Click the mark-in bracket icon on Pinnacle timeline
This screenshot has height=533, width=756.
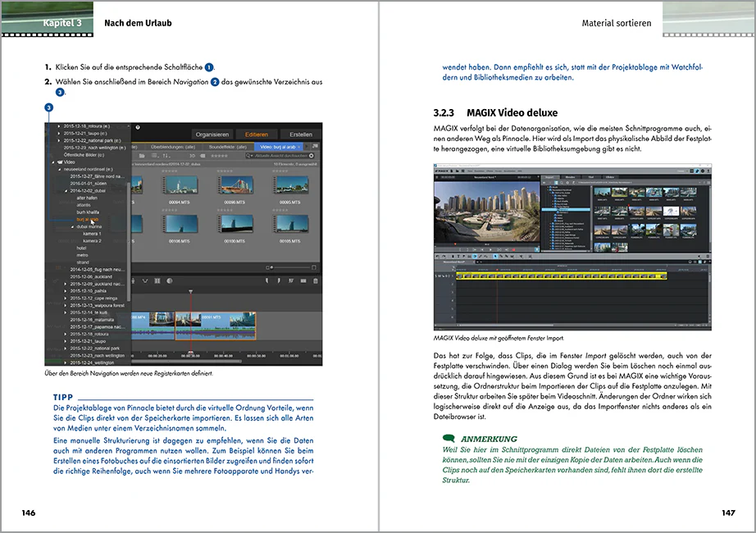(x=266, y=280)
